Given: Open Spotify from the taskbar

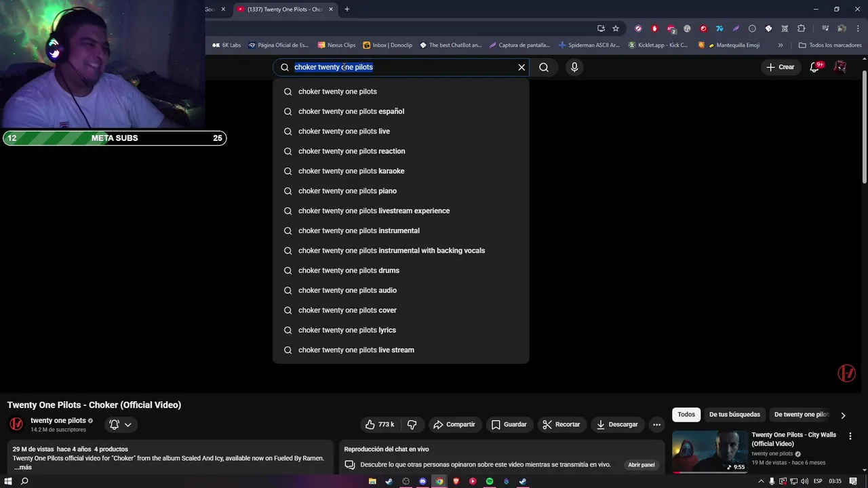Looking at the screenshot, I should [x=490, y=481].
